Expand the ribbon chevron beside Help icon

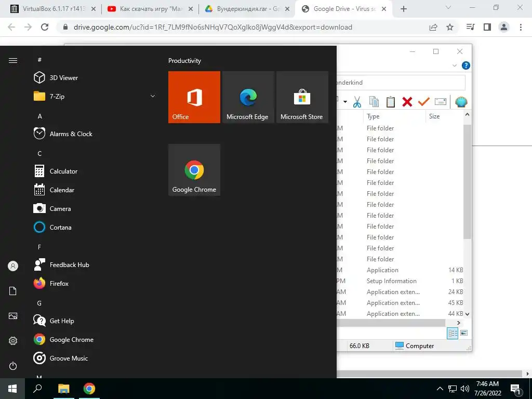tap(455, 65)
